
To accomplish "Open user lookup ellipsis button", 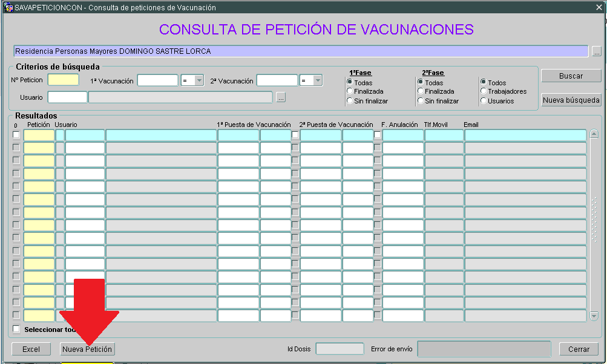I will coord(281,97).
